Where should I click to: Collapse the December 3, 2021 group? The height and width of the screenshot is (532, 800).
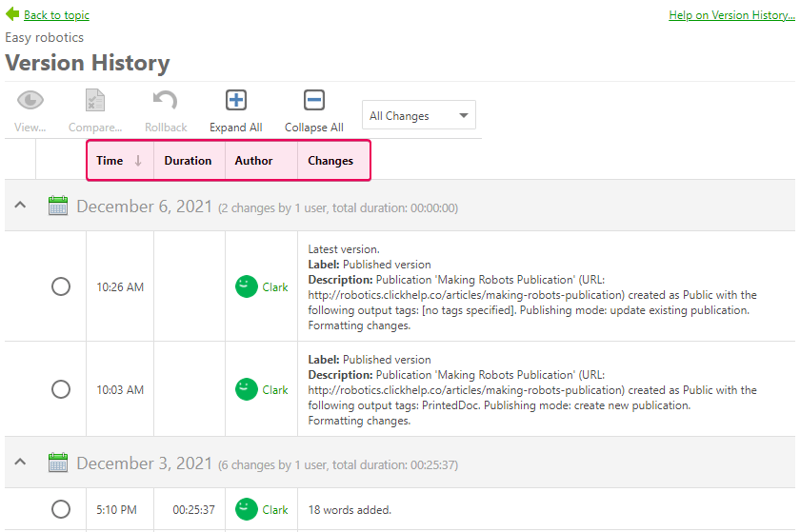click(x=20, y=463)
